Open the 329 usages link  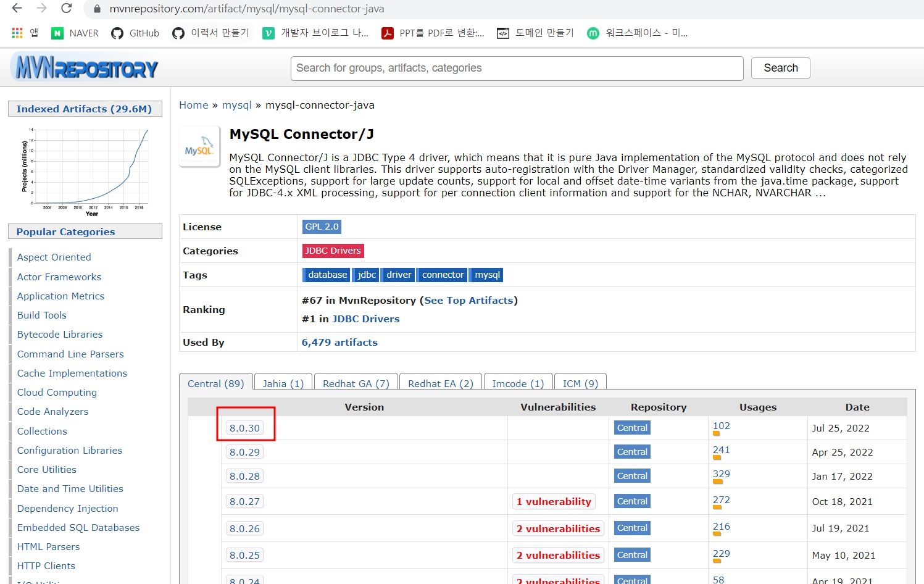pos(721,474)
